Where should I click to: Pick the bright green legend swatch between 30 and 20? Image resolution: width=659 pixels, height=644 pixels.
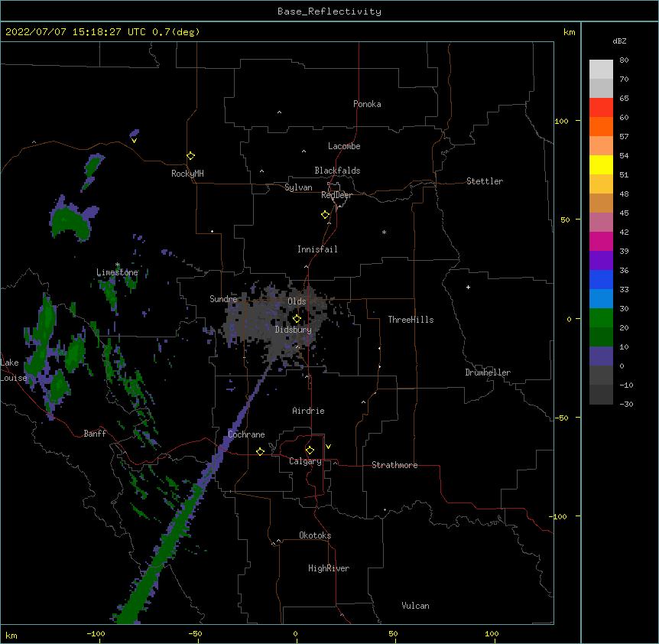(x=601, y=318)
